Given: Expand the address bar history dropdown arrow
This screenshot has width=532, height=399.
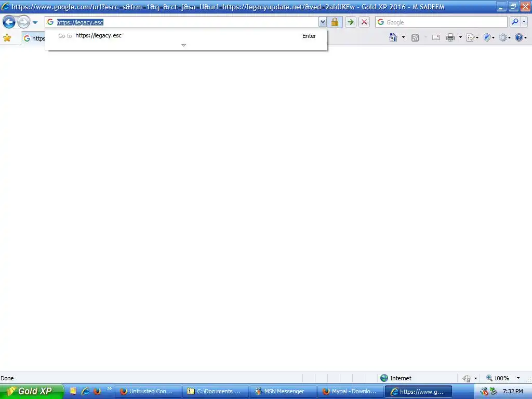Looking at the screenshot, I should point(322,22).
